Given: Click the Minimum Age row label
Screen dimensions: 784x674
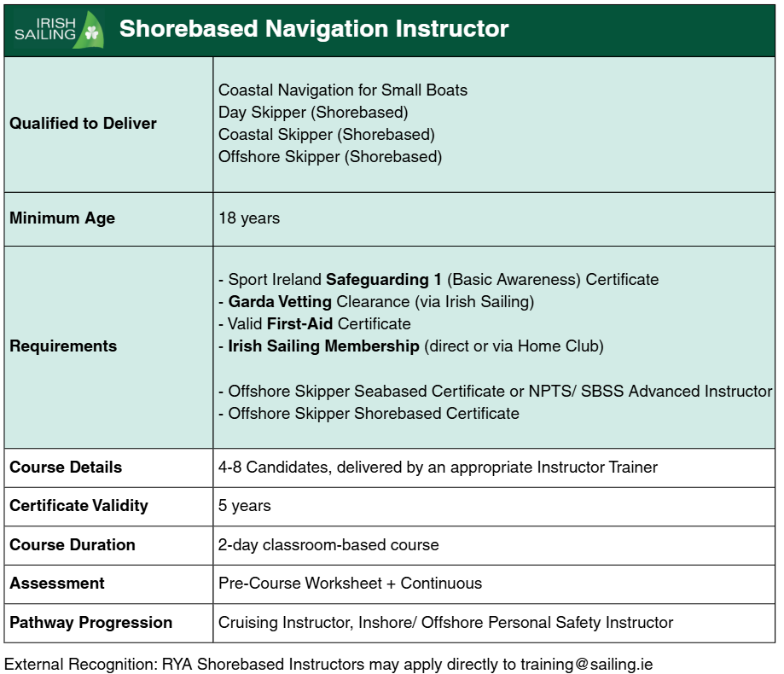Looking at the screenshot, I should tap(62, 218).
